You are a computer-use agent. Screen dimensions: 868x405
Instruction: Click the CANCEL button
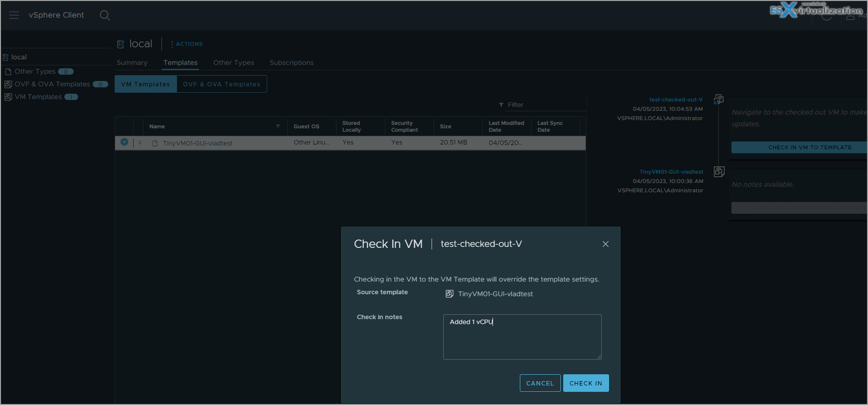[540, 383]
